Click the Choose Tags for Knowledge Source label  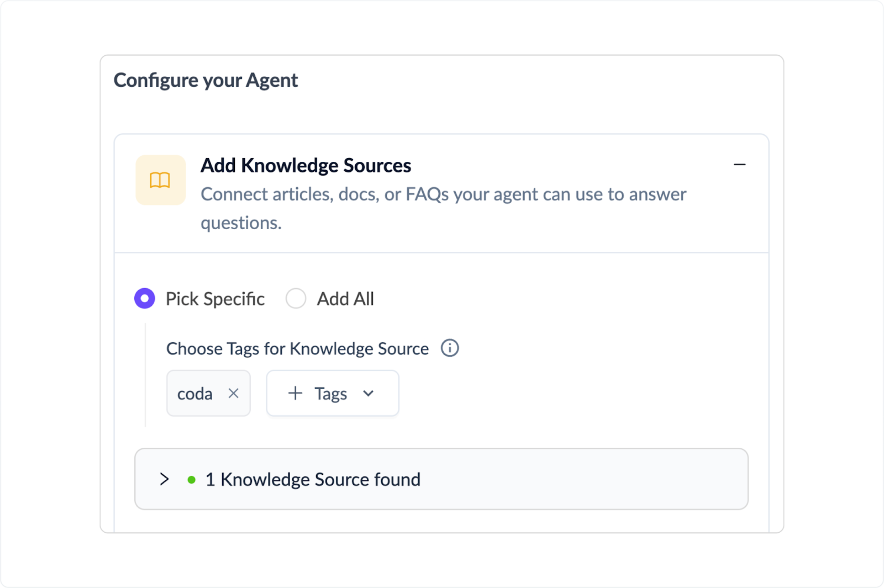pos(297,348)
